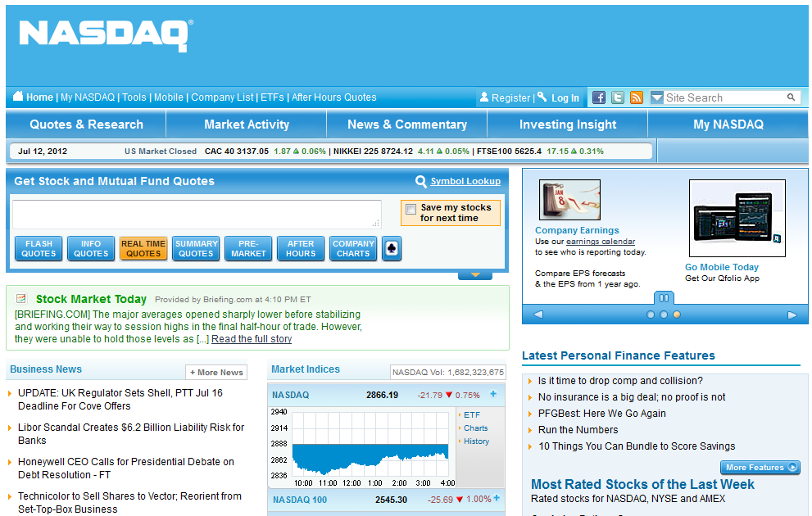This screenshot has height=516, width=812.
Task: Open Quotes & Research menu
Action: (x=87, y=124)
